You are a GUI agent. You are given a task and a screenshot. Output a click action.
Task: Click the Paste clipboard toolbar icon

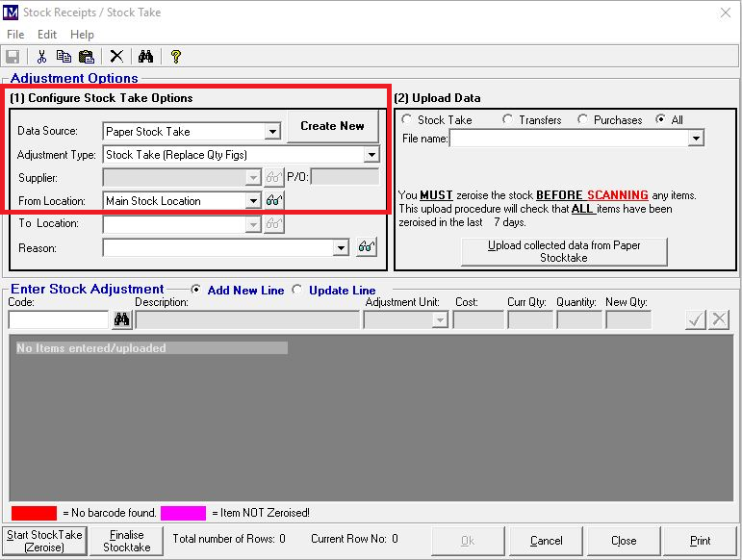86,57
